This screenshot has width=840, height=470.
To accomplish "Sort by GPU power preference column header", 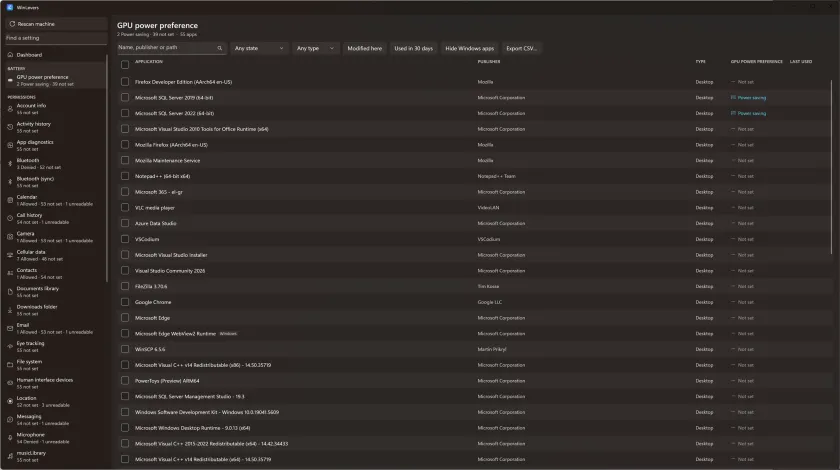I will click(756, 62).
